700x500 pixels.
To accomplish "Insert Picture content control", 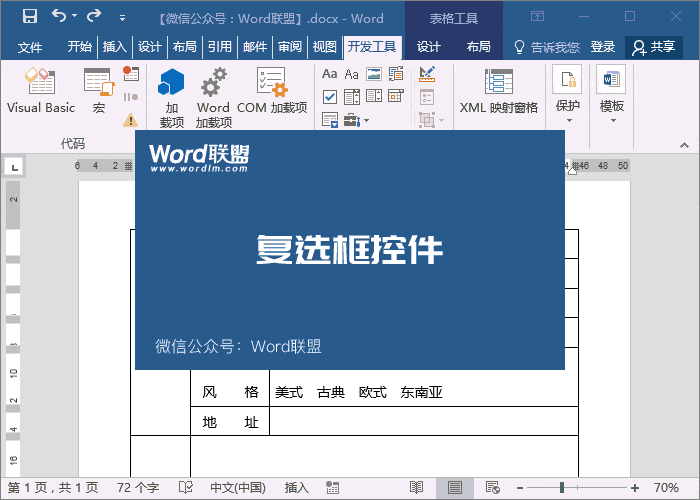I will (374, 74).
